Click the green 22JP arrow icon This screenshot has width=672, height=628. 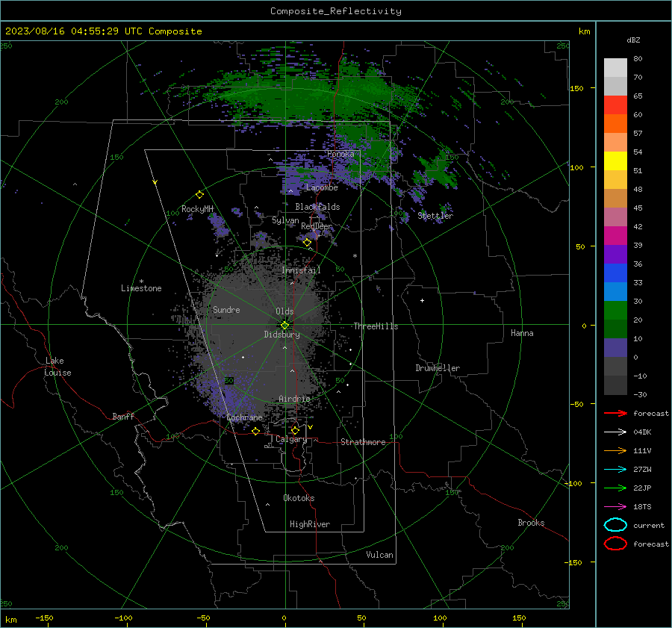coord(615,488)
